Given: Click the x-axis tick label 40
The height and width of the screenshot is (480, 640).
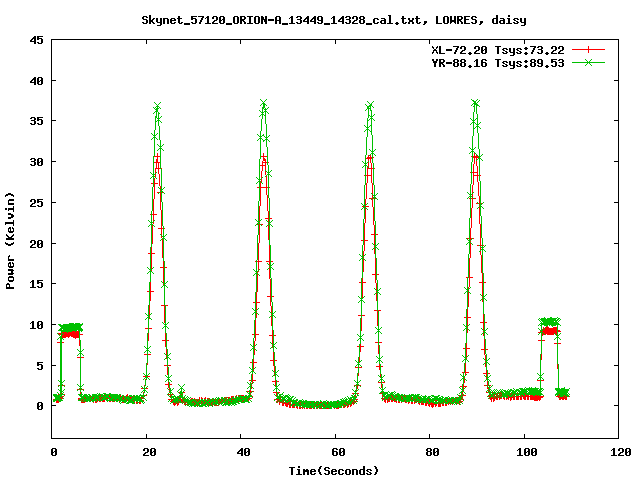Looking at the screenshot, I should [243, 452].
